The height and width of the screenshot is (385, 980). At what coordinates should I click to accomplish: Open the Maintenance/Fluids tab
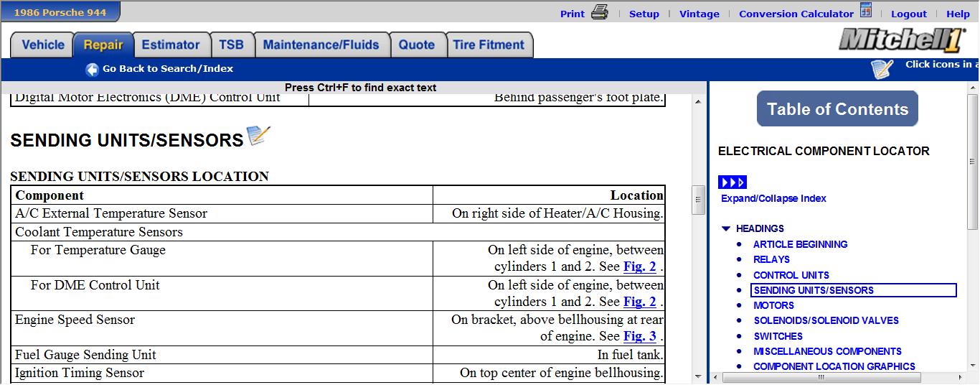321,45
